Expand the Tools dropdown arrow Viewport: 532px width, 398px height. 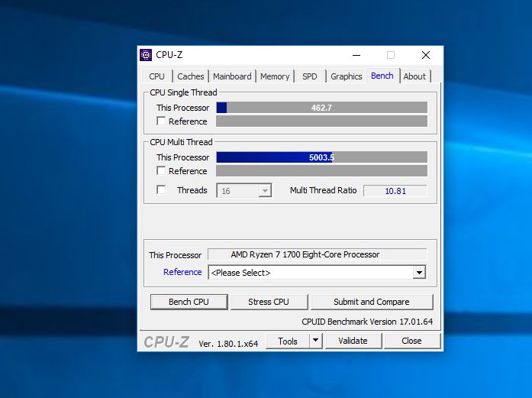(x=316, y=341)
